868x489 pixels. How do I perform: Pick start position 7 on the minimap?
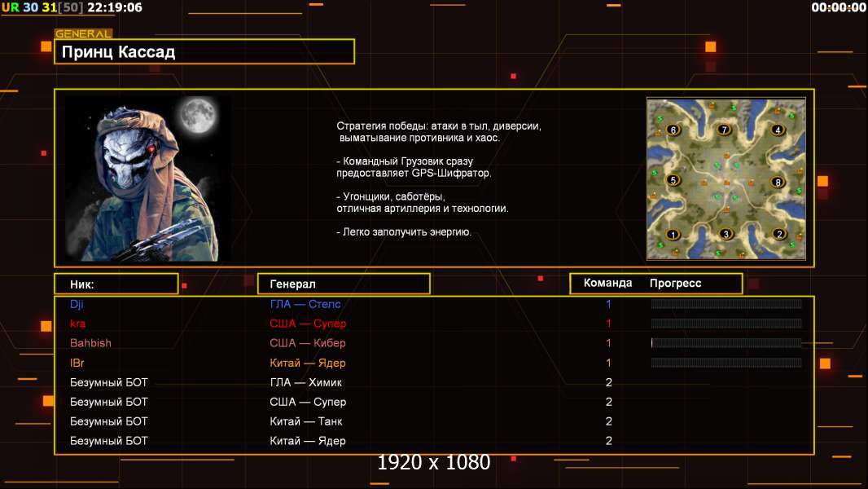(724, 130)
